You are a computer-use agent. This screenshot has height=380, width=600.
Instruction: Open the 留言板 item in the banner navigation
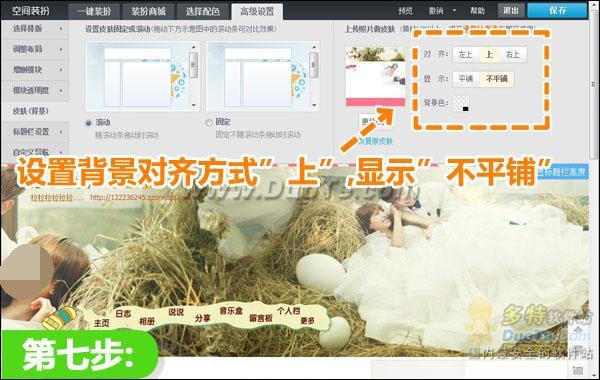[261, 318]
